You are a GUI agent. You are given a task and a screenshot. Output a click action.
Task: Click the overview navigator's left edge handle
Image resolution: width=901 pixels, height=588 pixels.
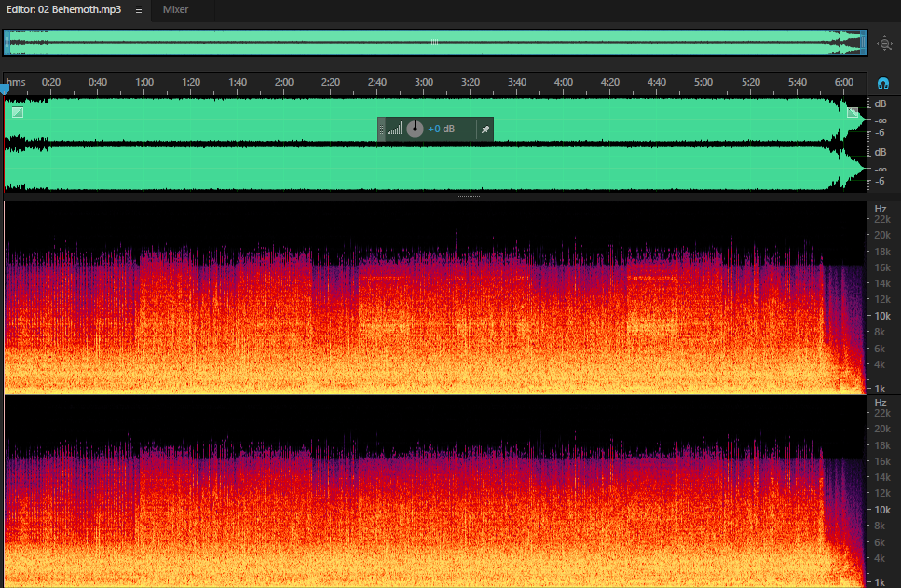[7, 43]
